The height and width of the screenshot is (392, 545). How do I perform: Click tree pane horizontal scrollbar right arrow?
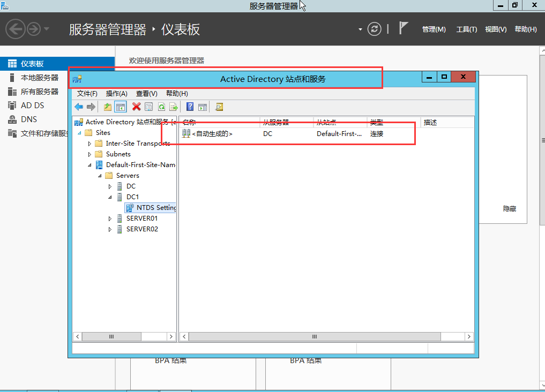click(171, 336)
